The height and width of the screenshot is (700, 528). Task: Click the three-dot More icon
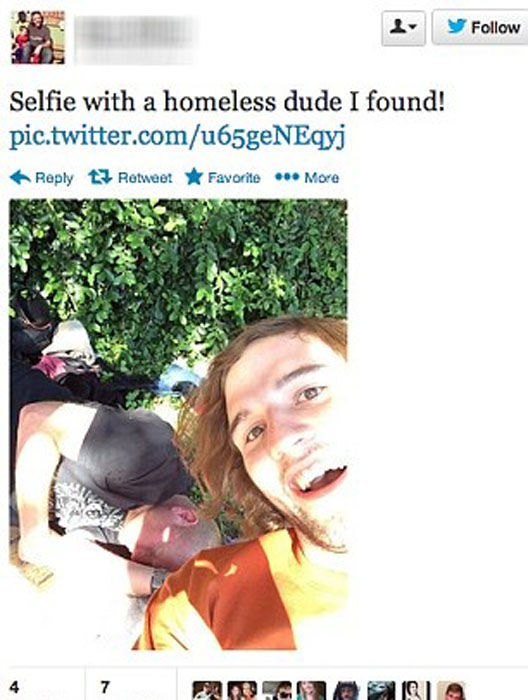click(287, 177)
